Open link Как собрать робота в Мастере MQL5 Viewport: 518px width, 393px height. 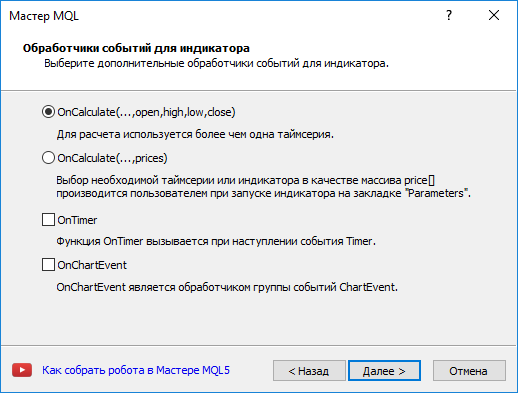[136, 370]
